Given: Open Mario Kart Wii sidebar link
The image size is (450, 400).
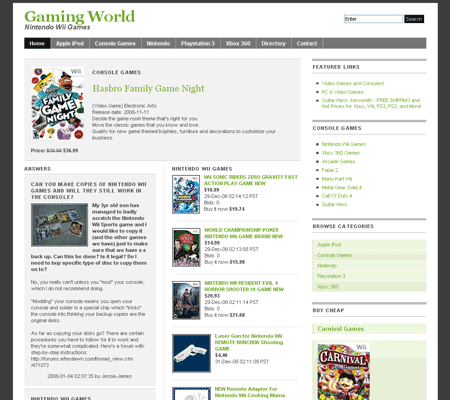Looking at the screenshot, I should (x=337, y=179).
